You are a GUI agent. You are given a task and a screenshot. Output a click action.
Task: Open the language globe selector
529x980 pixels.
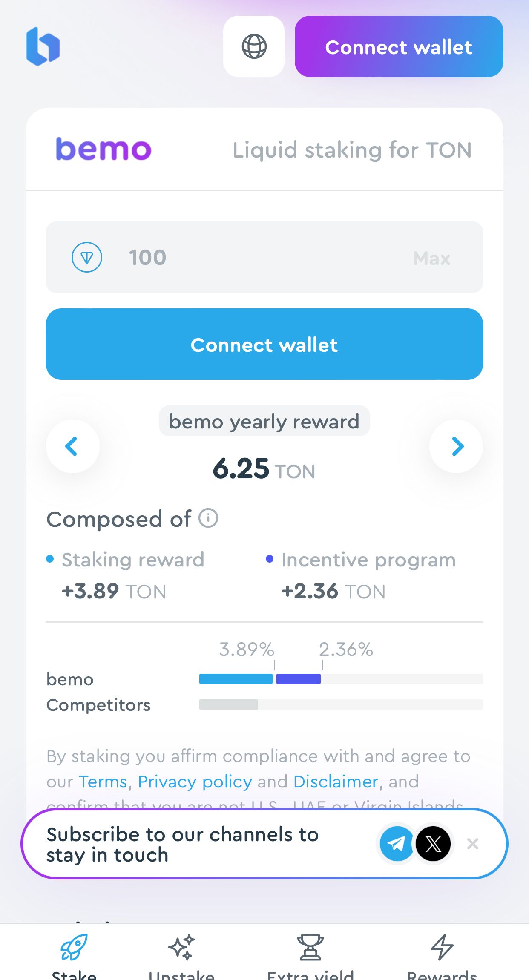pos(254,47)
